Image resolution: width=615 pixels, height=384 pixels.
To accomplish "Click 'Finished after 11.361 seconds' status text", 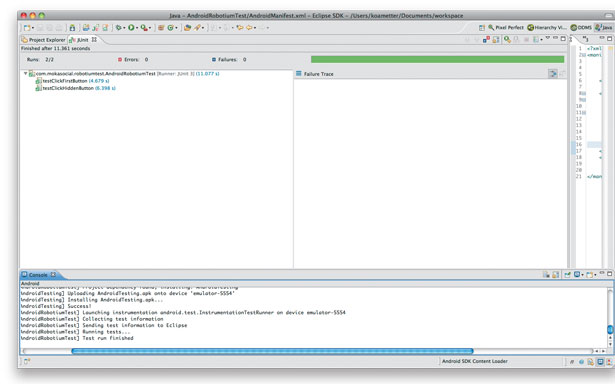I will coord(55,48).
